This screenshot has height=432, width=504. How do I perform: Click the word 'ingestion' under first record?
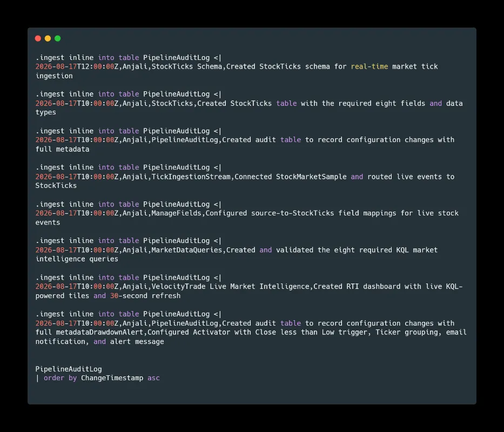click(54, 76)
